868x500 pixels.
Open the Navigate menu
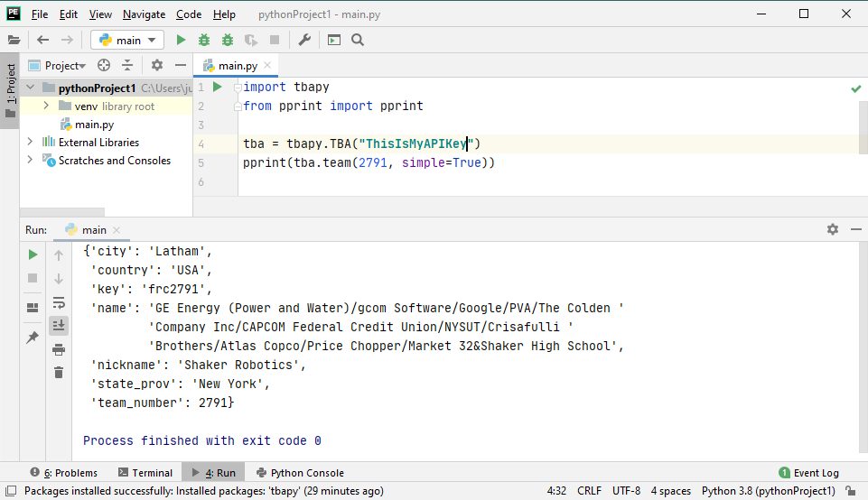click(144, 14)
